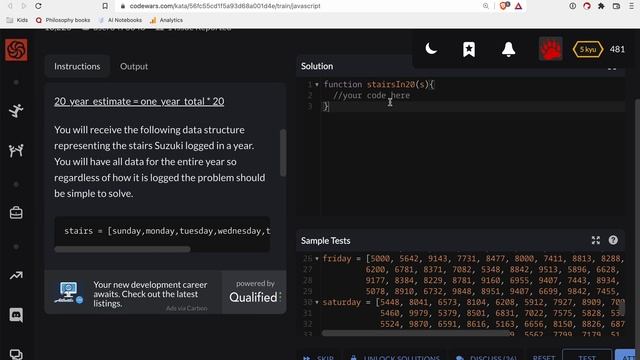Open the forum chat bubbles sidebar icon
This screenshot has width=640, height=360.
16,354
